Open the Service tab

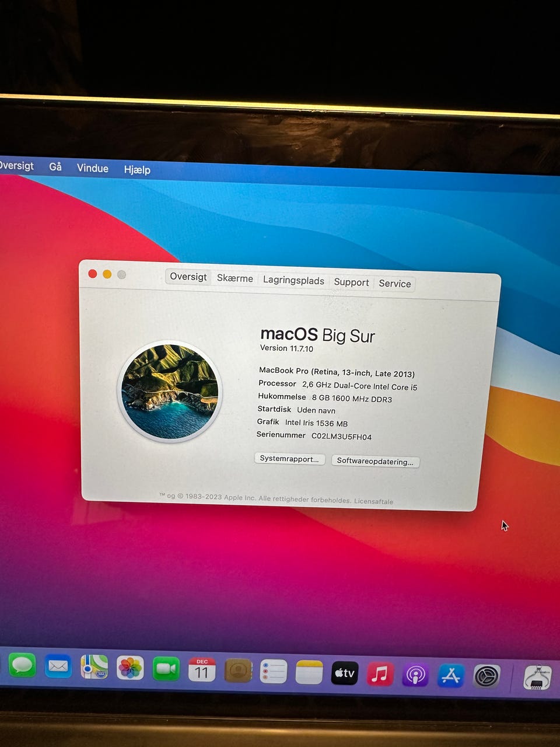pos(395,284)
